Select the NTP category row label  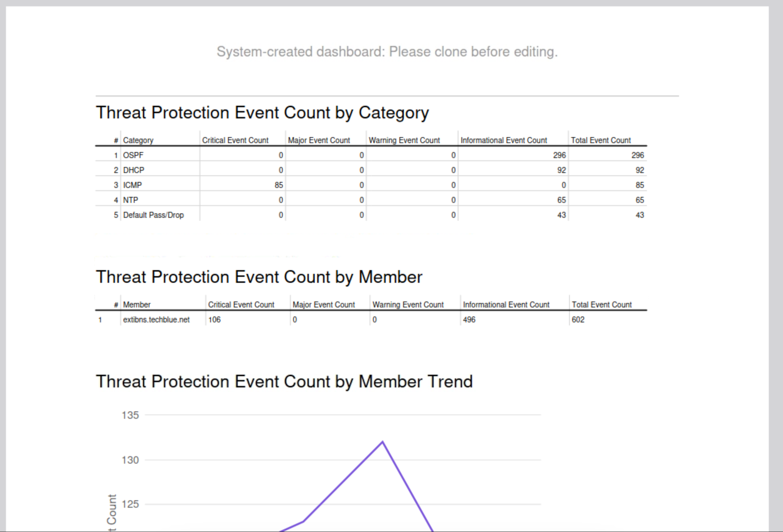pyautogui.click(x=130, y=200)
